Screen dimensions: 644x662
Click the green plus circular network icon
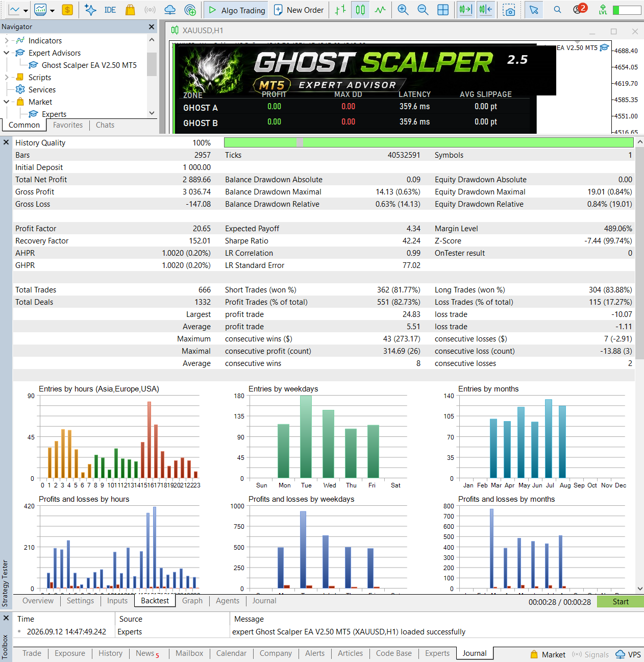click(190, 10)
